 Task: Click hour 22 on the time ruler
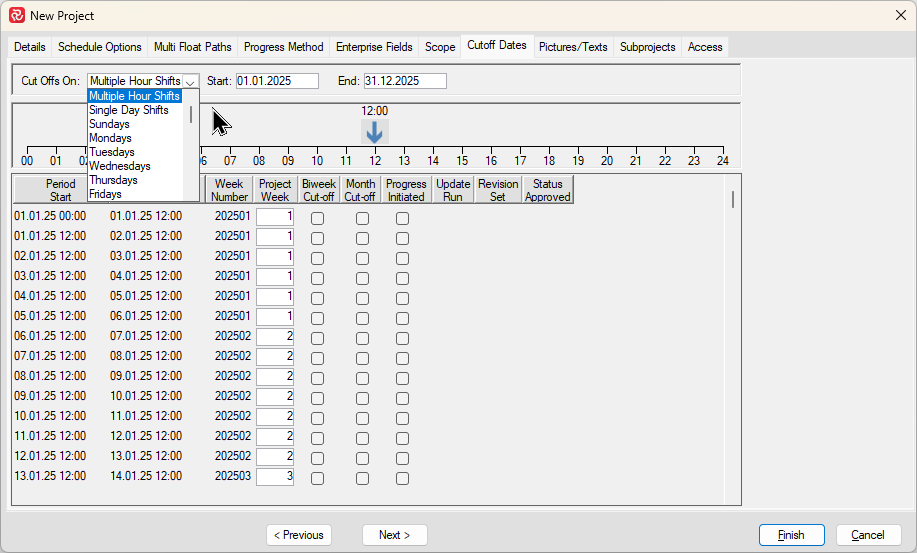coord(665,160)
